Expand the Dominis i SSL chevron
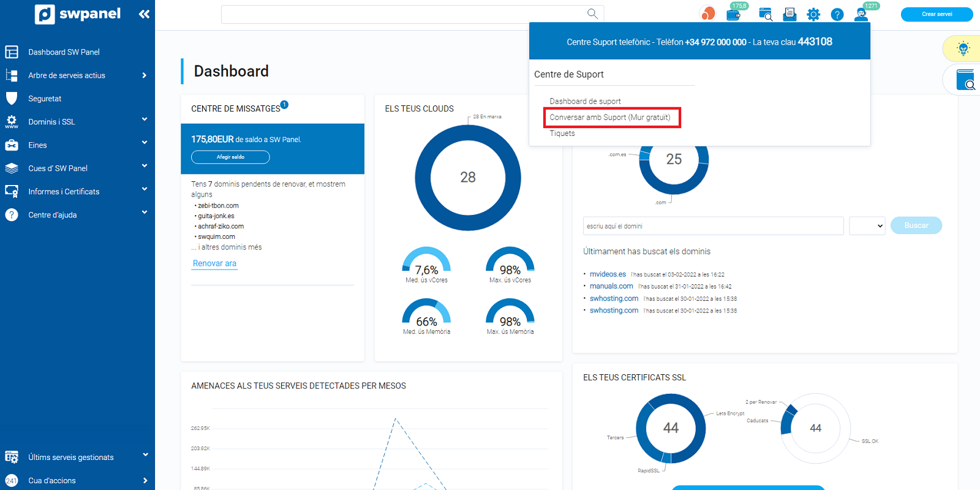 click(145, 119)
